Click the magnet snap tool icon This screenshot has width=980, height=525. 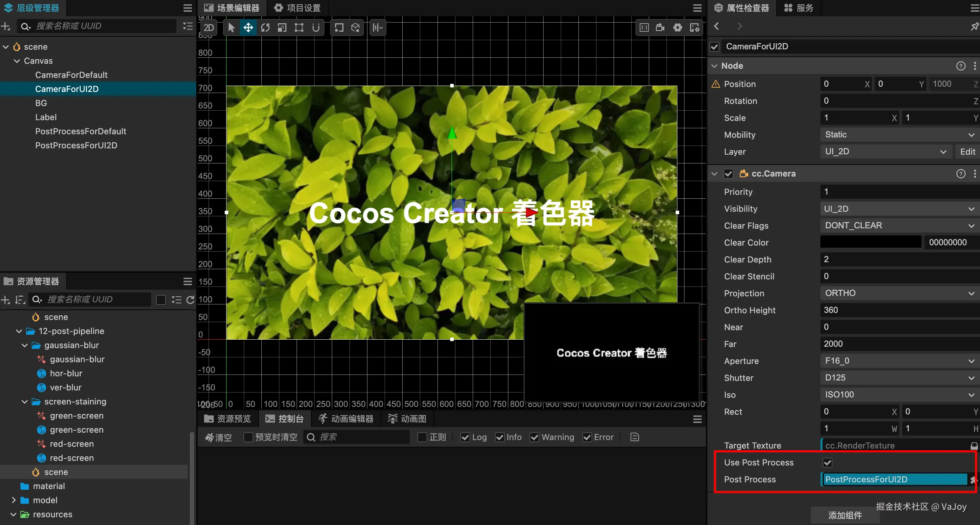[316, 27]
